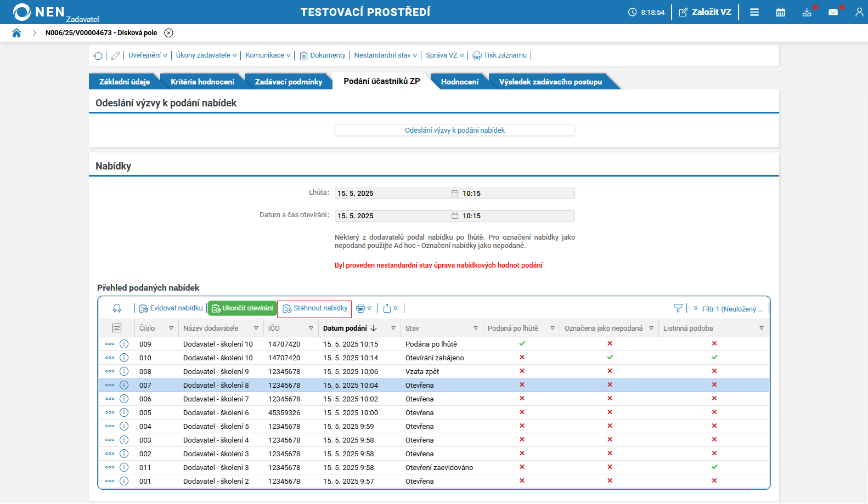The height and width of the screenshot is (504, 868).
Task: Open column settings icon in table header
Action: tap(117, 328)
